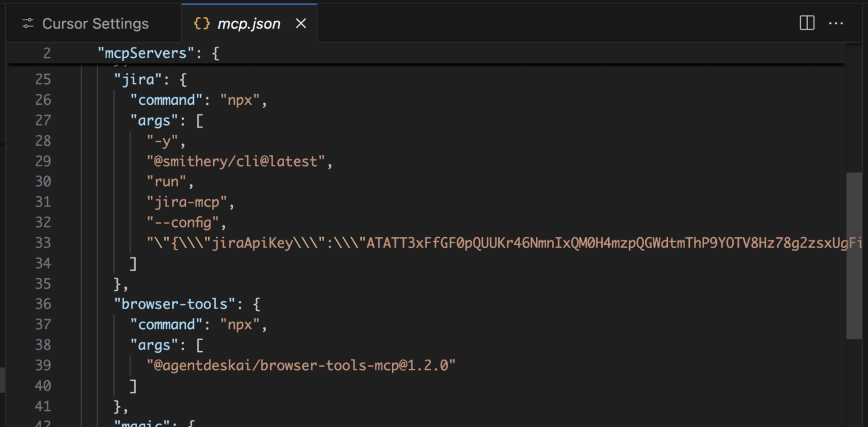The width and height of the screenshot is (868, 427).
Task: Click the "run" argument on line 30
Action: [167, 181]
